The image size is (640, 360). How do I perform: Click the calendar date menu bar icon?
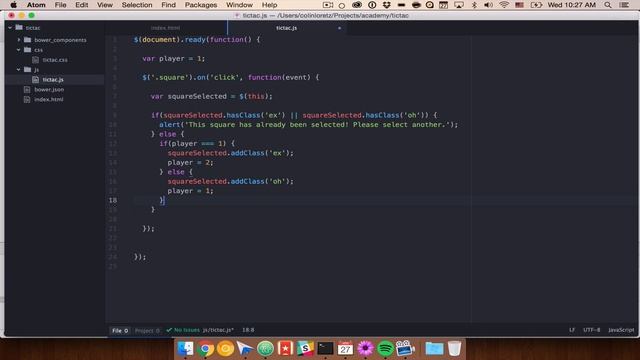click(x=444, y=5)
